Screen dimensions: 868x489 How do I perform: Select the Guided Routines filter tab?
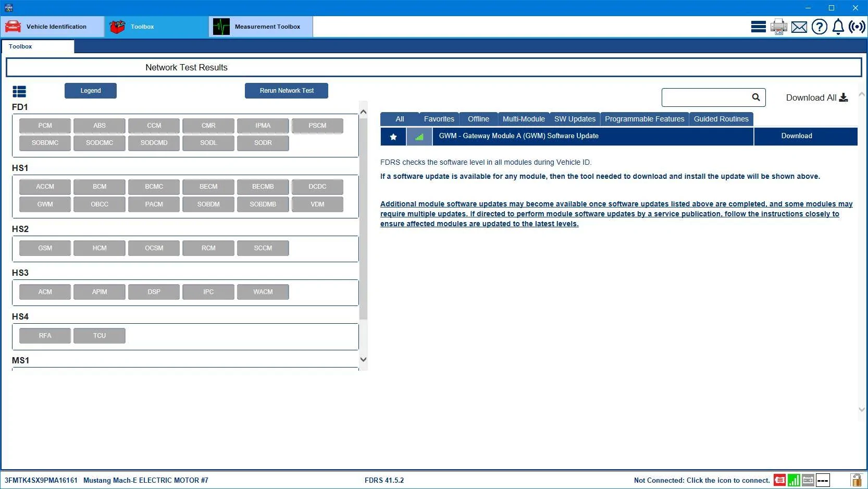pyautogui.click(x=721, y=119)
